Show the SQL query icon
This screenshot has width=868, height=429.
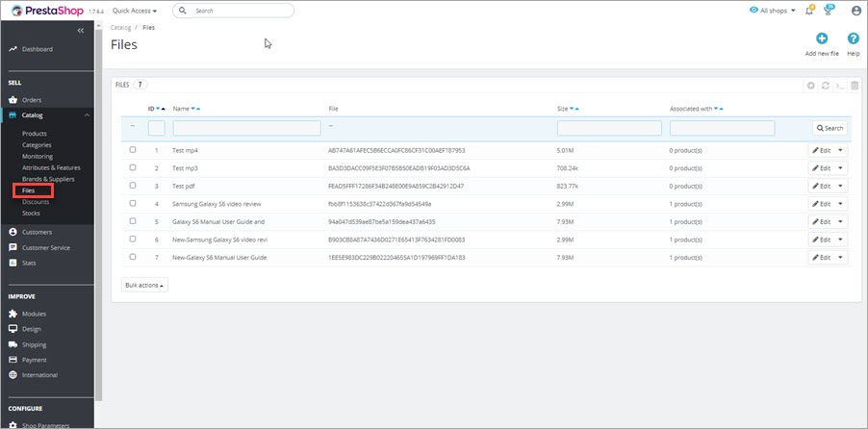(840, 86)
